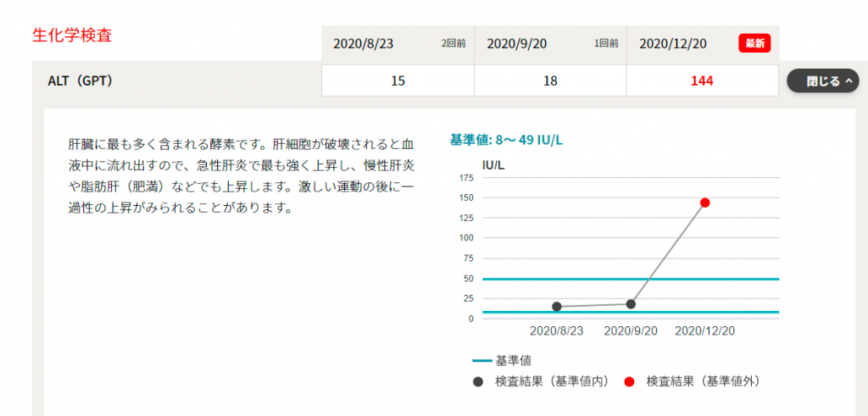Click the ALT value 15 cell
This screenshot has height=416, width=868.
pos(398,81)
